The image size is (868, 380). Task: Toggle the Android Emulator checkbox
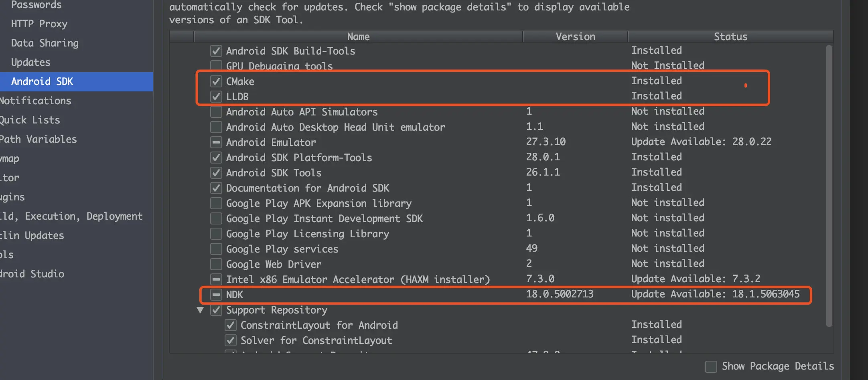[216, 142]
